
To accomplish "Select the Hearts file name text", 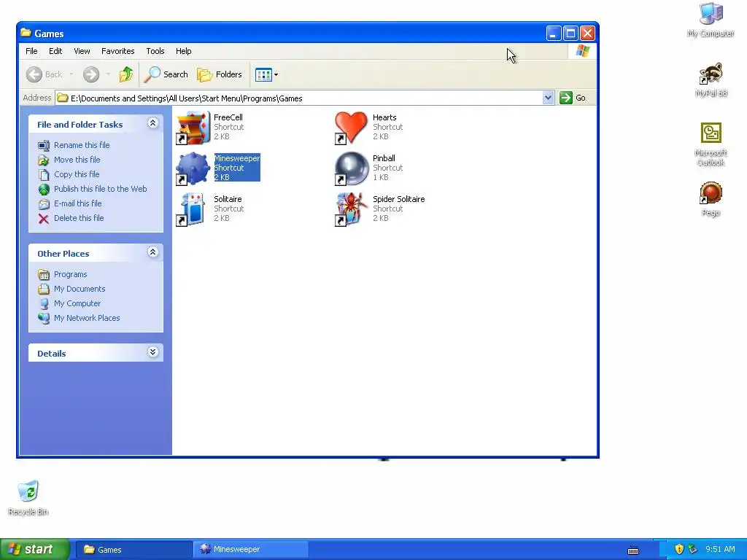I will click(x=384, y=117).
